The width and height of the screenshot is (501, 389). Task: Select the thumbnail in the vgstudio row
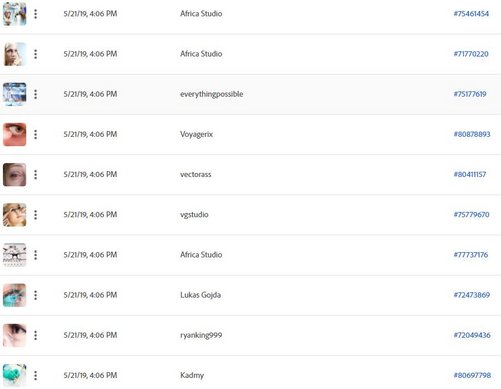[15, 215]
